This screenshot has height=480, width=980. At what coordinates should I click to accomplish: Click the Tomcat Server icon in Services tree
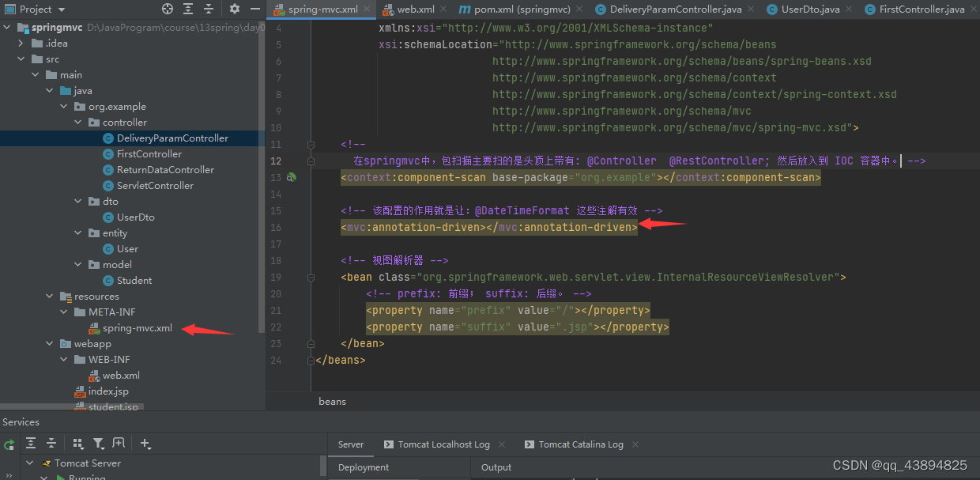coord(45,463)
